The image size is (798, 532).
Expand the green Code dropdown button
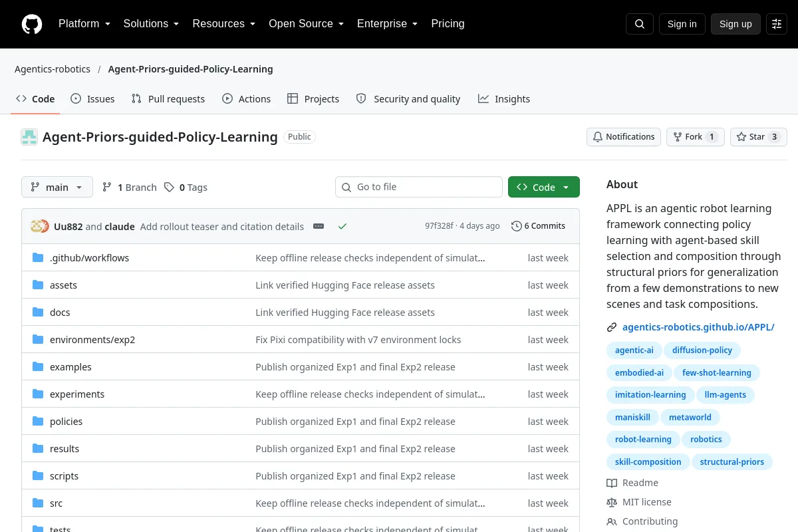pos(544,187)
